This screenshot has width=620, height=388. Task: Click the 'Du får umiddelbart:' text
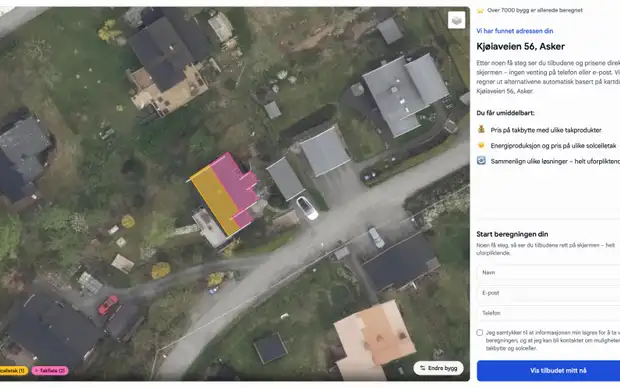point(505,113)
